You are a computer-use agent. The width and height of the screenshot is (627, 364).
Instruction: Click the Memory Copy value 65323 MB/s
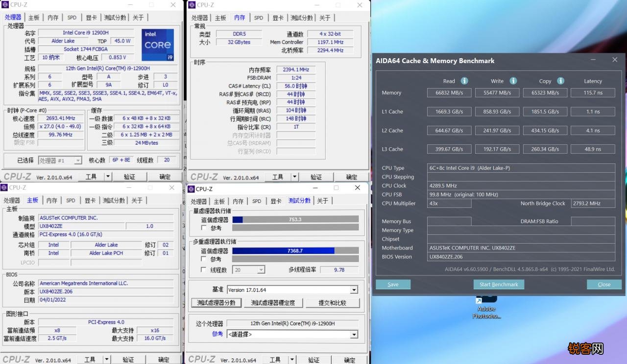point(545,92)
